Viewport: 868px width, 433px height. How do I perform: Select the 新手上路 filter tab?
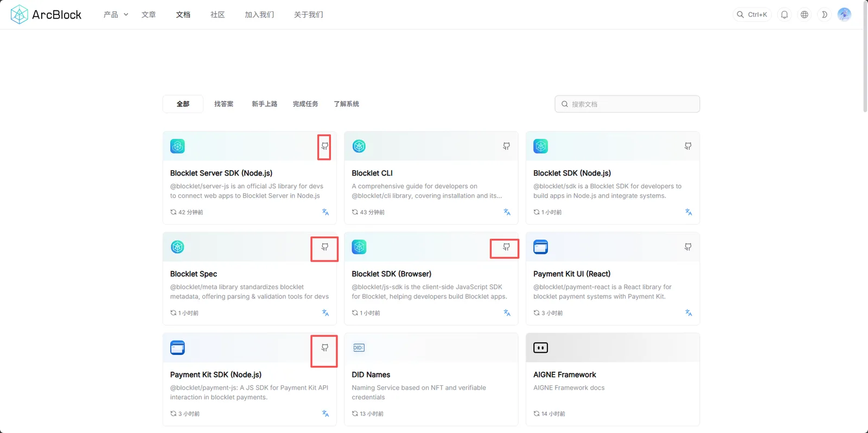coord(264,104)
